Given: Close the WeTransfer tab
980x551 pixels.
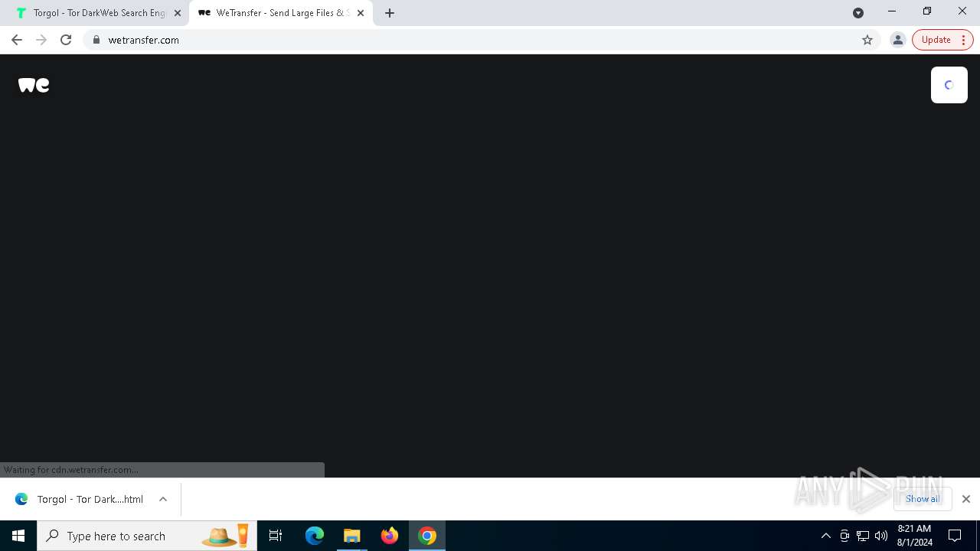Looking at the screenshot, I should click(361, 13).
